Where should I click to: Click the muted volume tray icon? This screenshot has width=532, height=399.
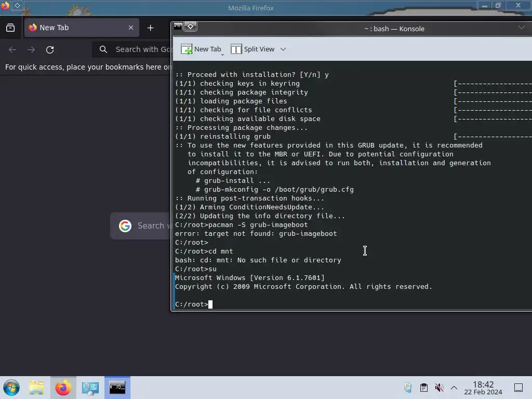[440, 388]
